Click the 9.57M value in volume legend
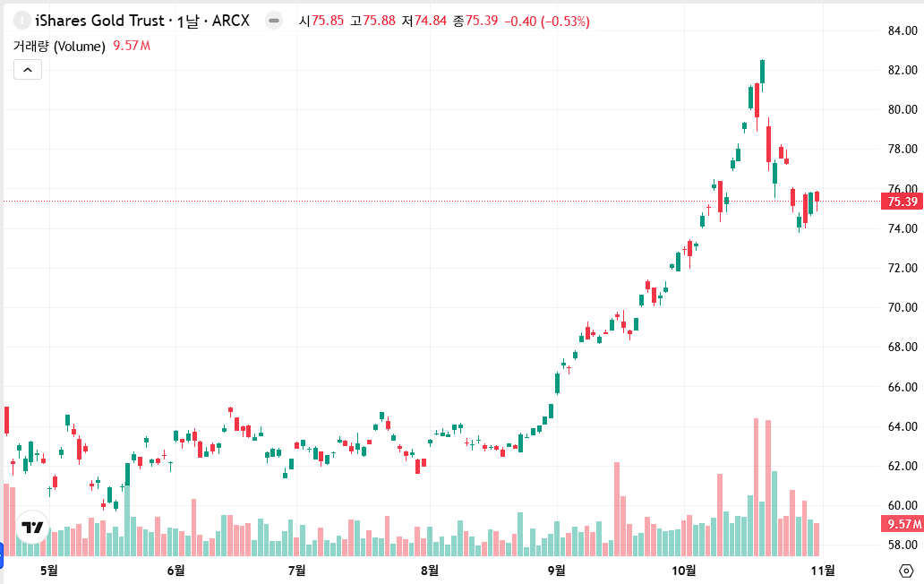 [132, 46]
